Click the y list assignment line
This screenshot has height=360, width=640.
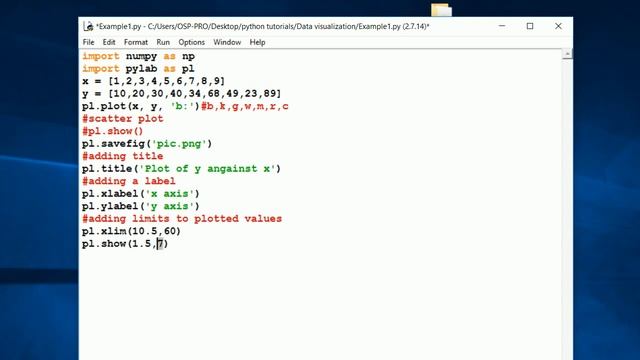[x=182, y=93]
